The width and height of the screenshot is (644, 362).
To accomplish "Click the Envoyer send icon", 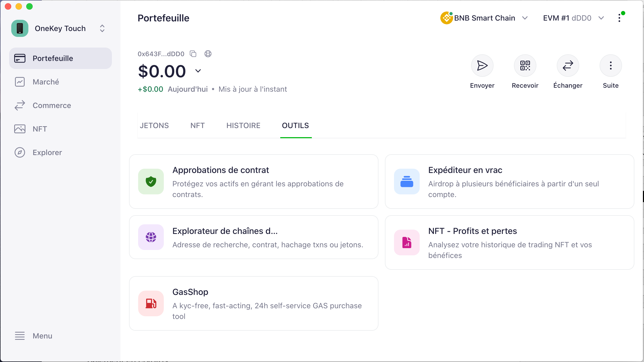I will (x=482, y=66).
